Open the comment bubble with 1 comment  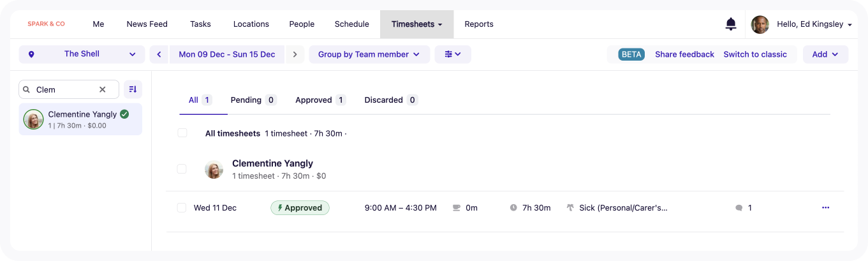[x=739, y=208]
